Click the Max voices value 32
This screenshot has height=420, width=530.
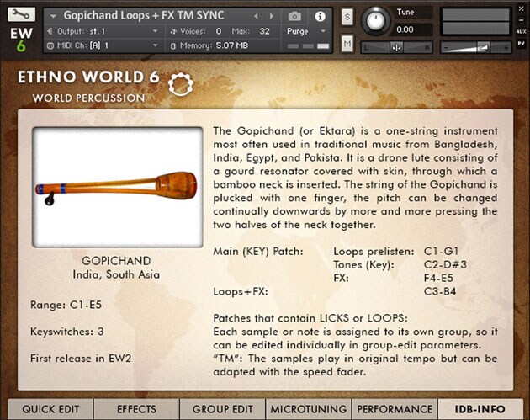click(x=264, y=31)
